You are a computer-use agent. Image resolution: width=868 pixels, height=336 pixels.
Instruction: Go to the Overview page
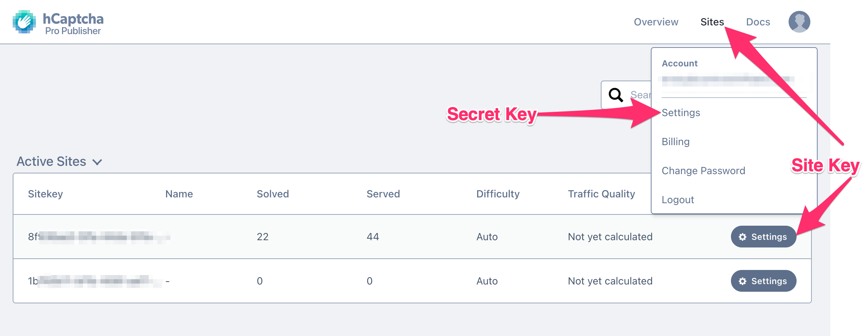coord(656,22)
